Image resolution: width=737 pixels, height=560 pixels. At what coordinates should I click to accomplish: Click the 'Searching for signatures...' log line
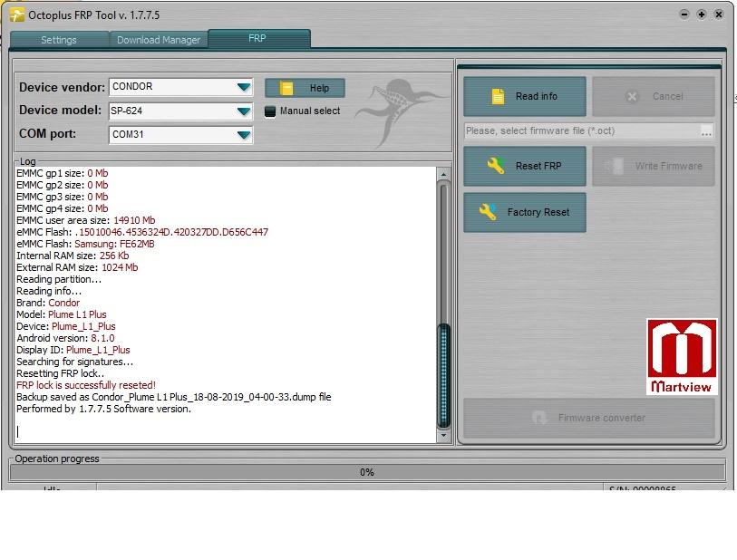[74, 362]
